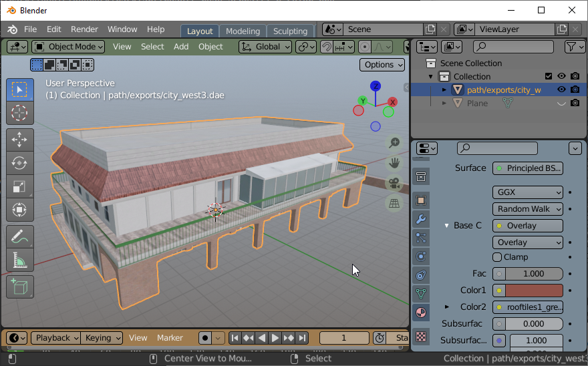Viewport: 588px width, 366px height.
Task: Select the Move tool
Action: tap(19, 140)
